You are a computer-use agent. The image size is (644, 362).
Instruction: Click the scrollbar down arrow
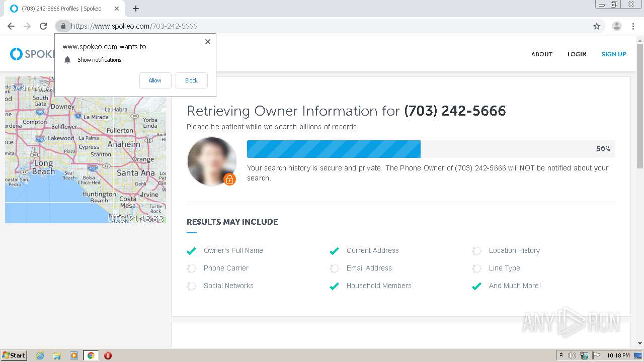640,343
